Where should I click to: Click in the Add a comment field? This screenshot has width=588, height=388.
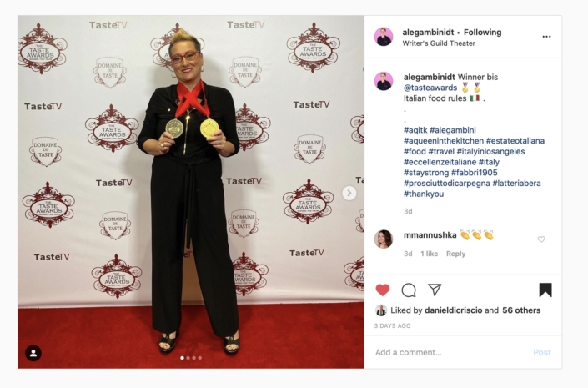click(x=450, y=352)
